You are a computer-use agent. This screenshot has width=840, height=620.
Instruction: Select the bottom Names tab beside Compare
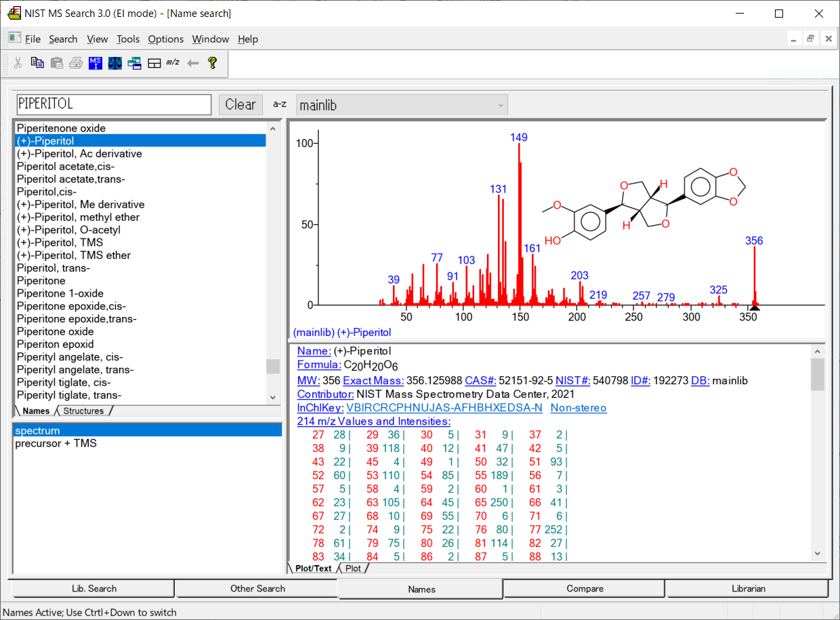421,589
